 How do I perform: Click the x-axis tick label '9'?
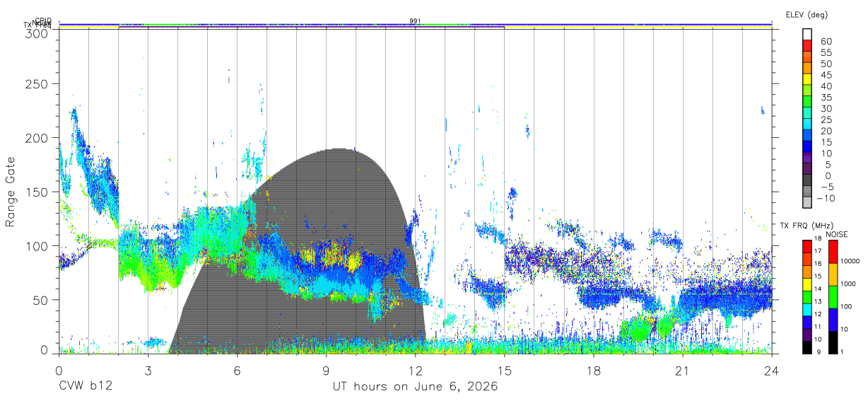point(326,370)
